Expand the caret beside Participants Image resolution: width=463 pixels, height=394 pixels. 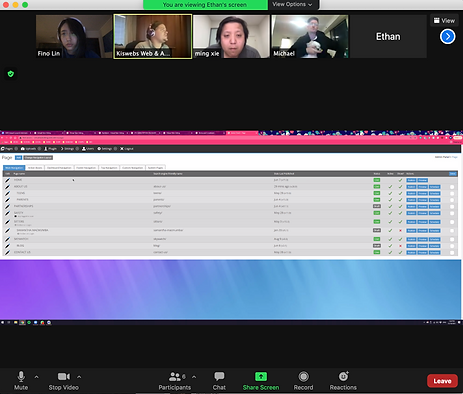194,377
